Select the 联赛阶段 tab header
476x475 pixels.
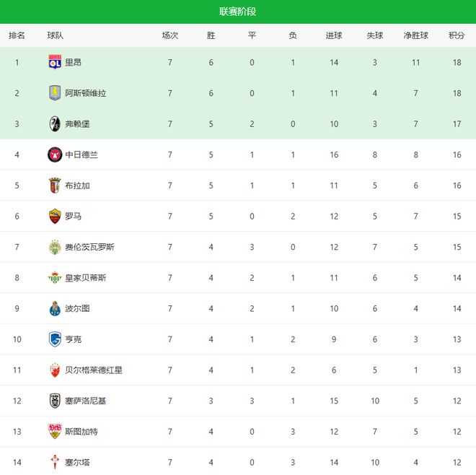pos(238,12)
